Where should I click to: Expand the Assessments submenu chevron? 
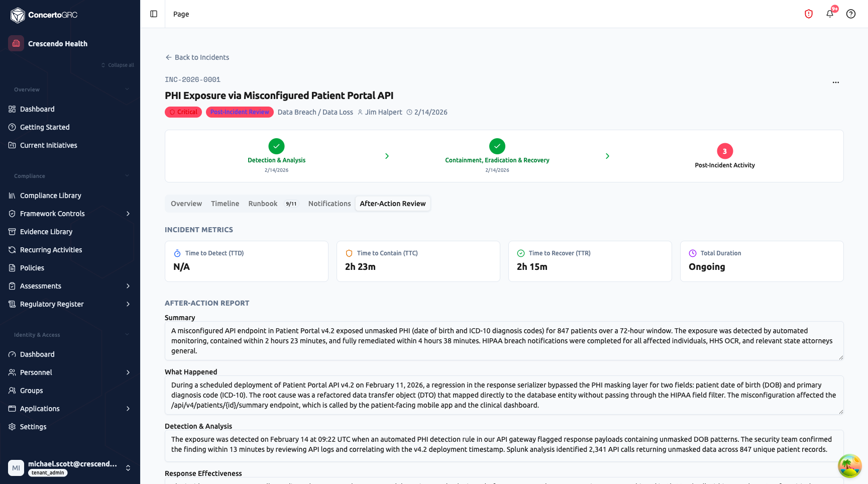128,286
